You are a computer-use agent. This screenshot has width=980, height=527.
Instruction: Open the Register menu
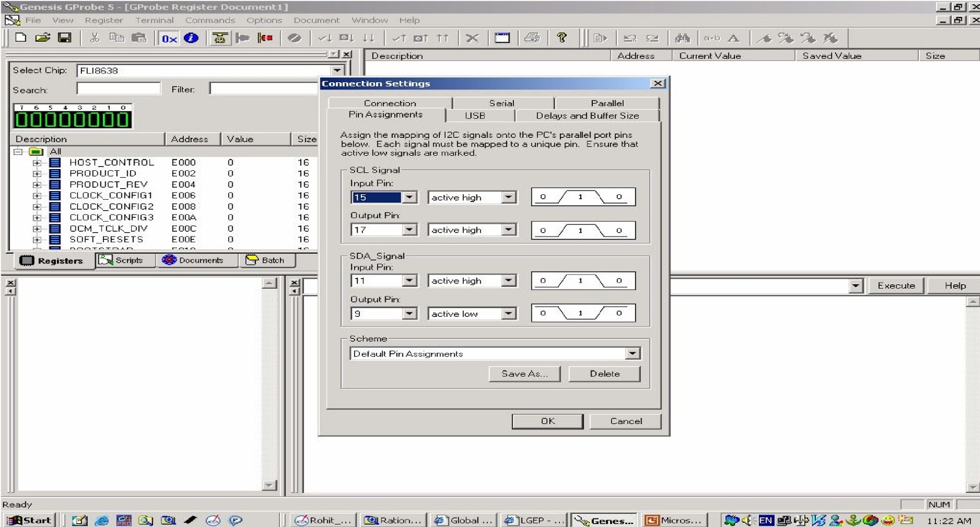104,20
